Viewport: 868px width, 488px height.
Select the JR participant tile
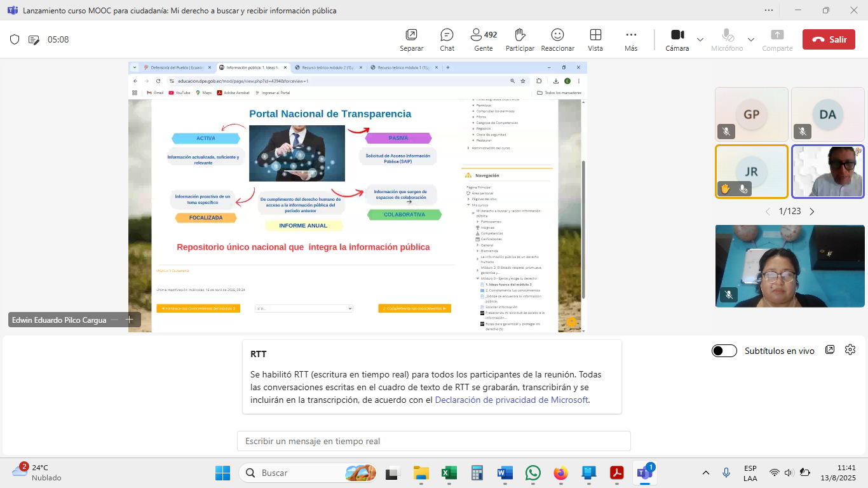click(751, 172)
